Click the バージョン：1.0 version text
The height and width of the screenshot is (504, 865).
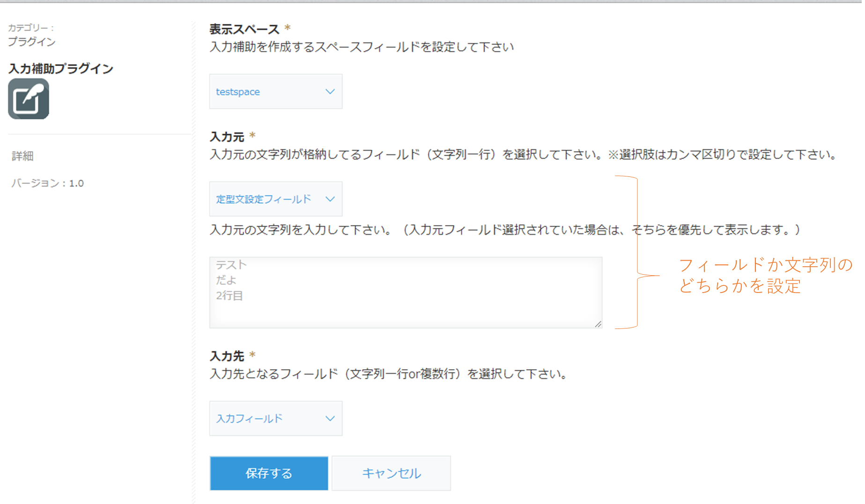click(47, 183)
